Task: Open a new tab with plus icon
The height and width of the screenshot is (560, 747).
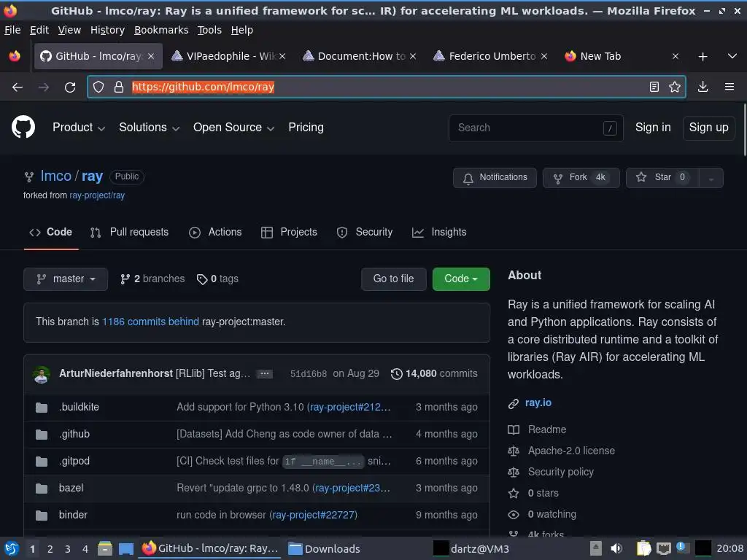Action: coord(703,57)
